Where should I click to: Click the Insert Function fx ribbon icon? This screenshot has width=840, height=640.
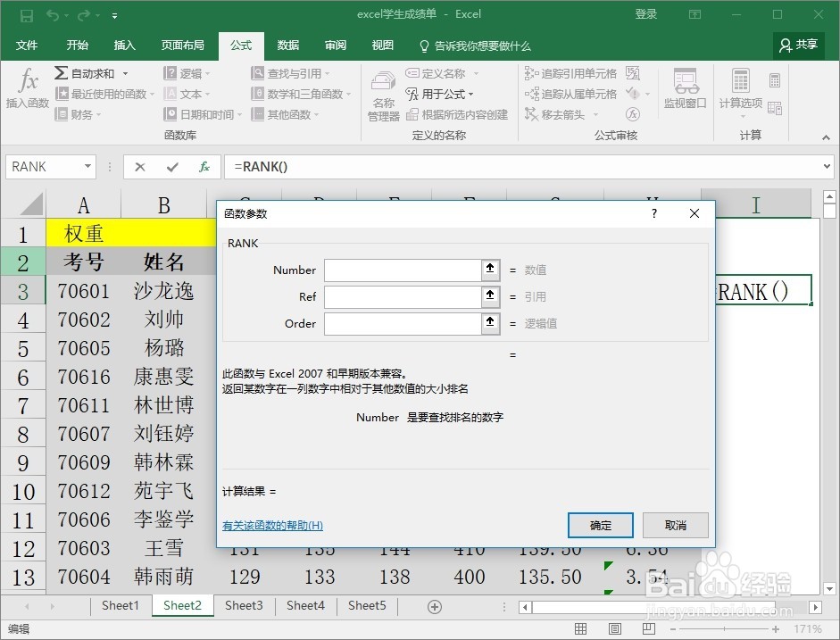coord(28,88)
